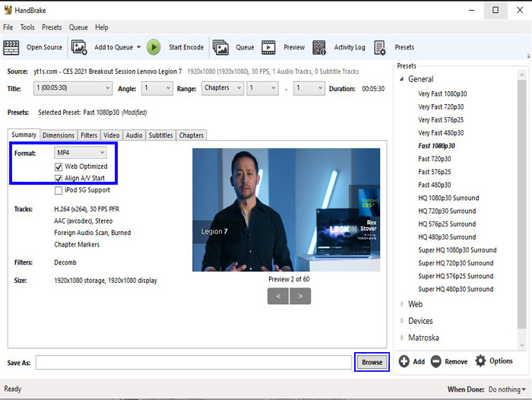Click the video preview thumbnail
Viewport: 532px width, 400px height.
(x=286, y=210)
